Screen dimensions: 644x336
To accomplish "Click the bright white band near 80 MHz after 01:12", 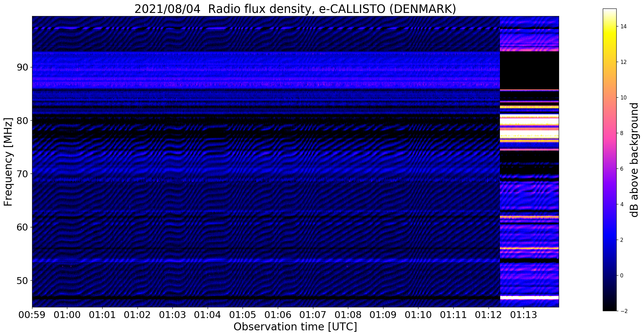I will click(529, 121).
